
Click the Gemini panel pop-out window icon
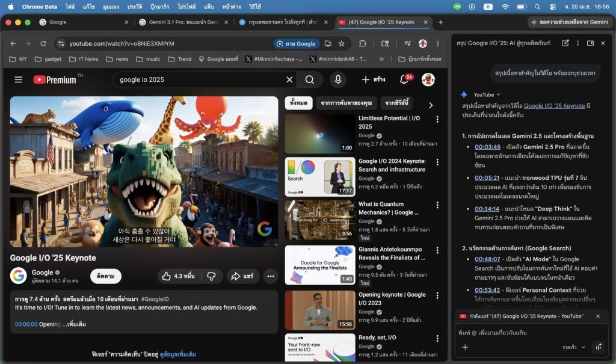[x=590, y=43]
